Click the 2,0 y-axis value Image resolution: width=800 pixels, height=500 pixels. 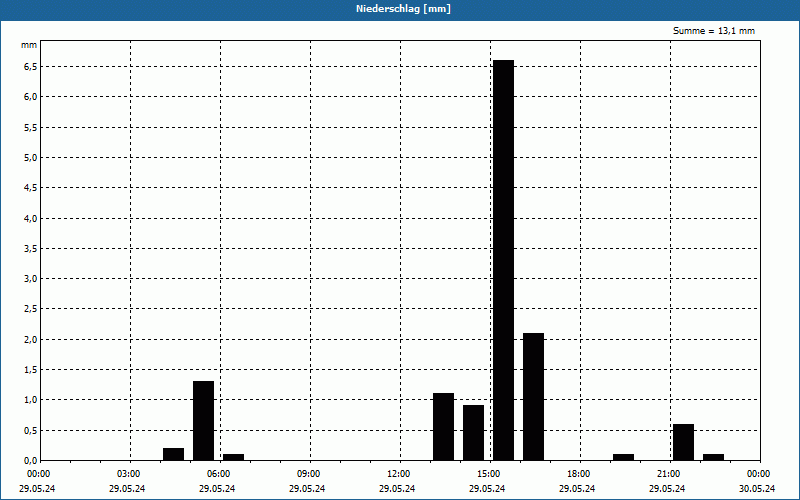[x=31, y=339]
